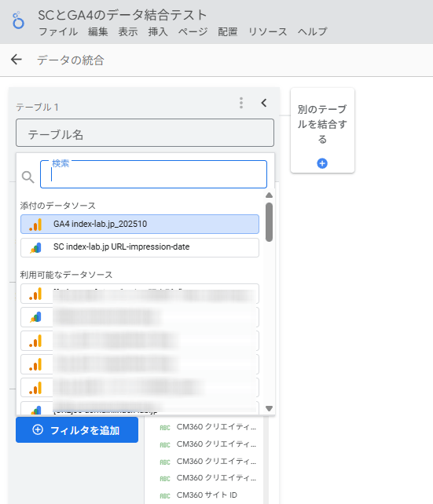Open the 配置 menu

tap(228, 32)
